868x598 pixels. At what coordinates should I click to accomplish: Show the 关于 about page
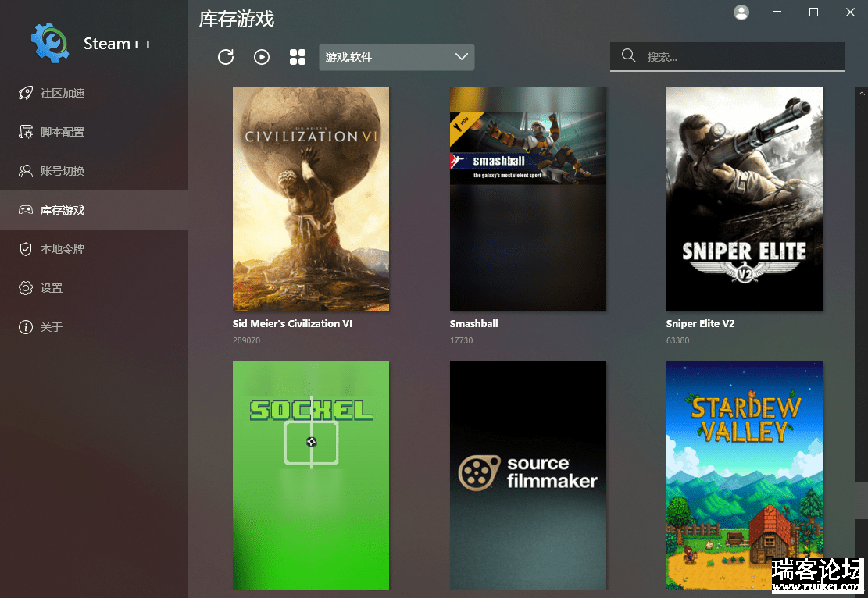pos(52,327)
